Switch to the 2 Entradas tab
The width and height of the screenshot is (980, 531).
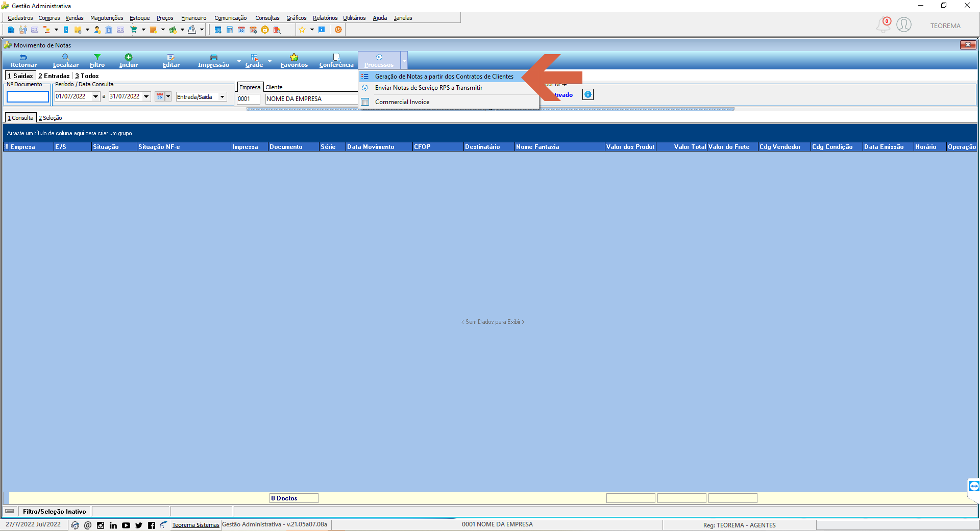(54, 76)
